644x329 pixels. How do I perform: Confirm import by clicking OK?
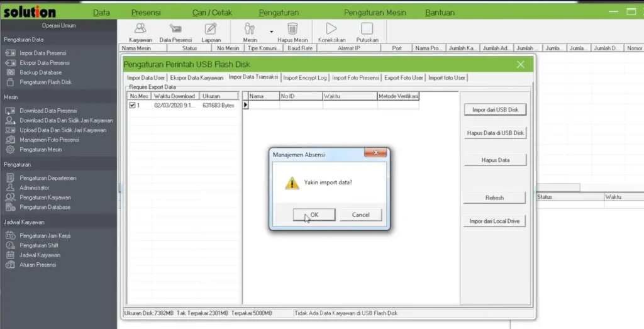click(x=314, y=215)
